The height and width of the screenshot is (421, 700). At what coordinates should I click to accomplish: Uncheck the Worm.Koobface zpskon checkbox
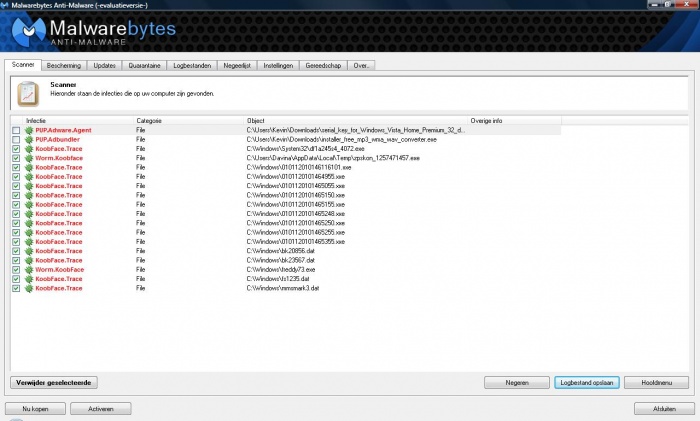[16, 158]
